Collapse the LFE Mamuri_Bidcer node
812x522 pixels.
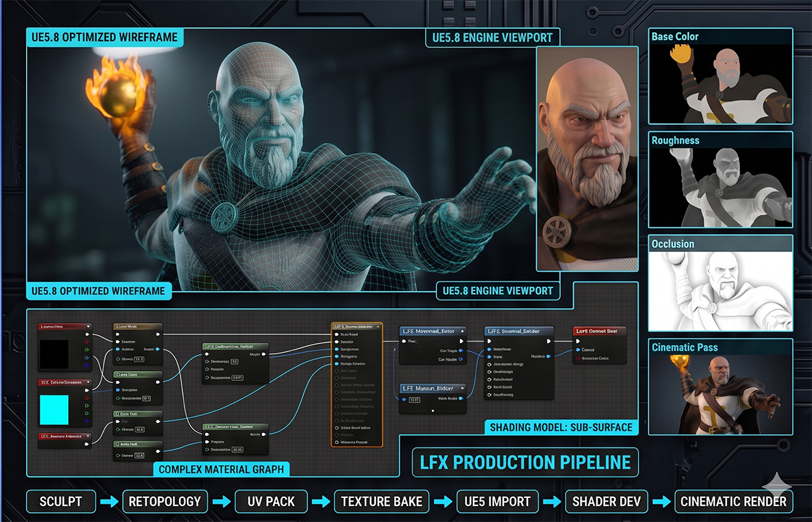coord(462,388)
